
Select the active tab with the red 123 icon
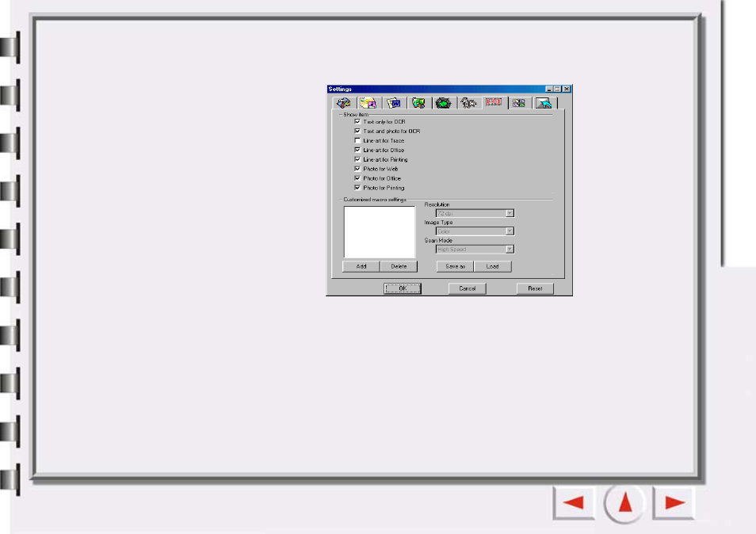click(x=494, y=102)
